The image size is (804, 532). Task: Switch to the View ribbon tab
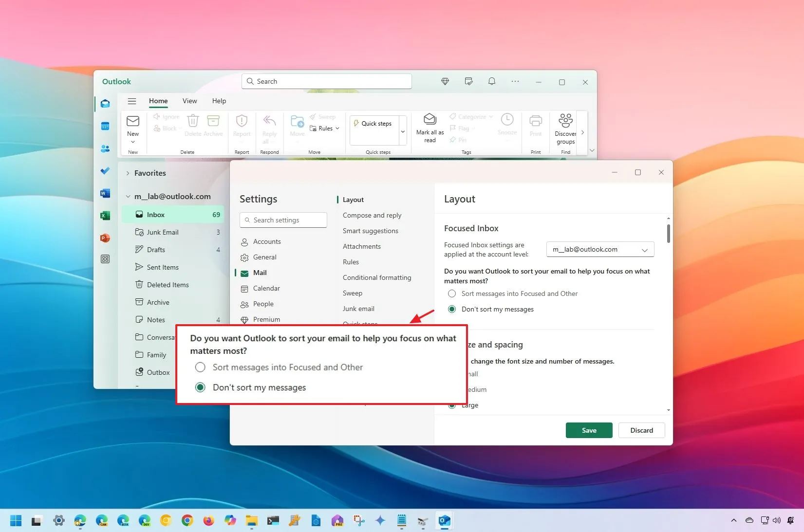(x=190, y=101)
